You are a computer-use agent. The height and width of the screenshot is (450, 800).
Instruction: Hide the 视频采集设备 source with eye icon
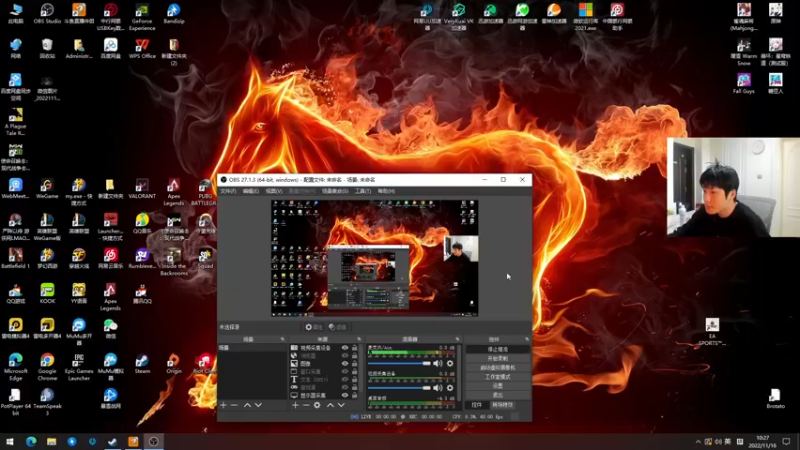tap(345, 348)
